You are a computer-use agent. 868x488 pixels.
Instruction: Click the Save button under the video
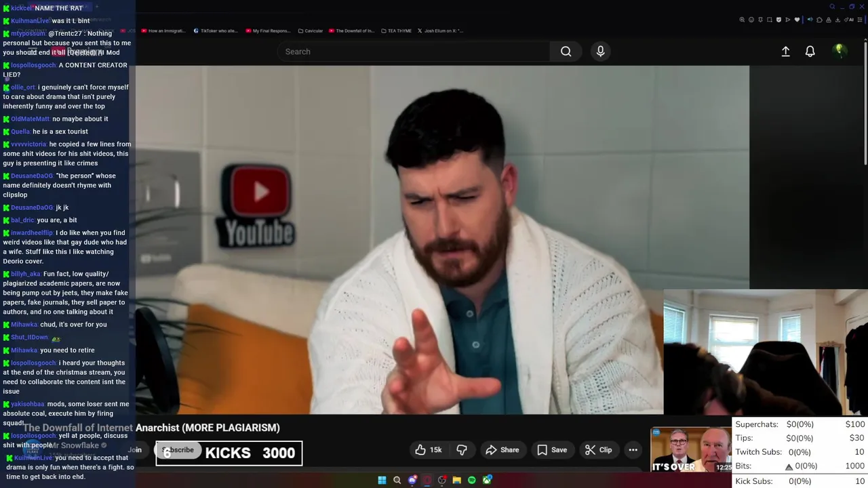552,450
